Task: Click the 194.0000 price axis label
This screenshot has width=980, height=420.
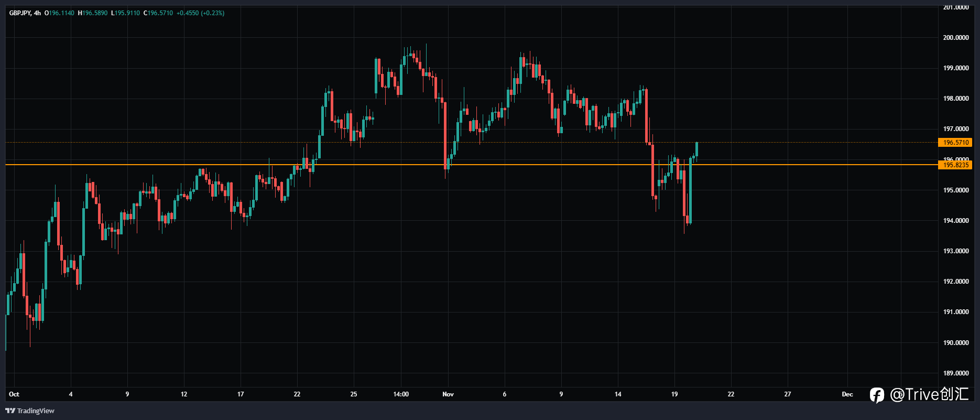Action: [x=956, y=221]
